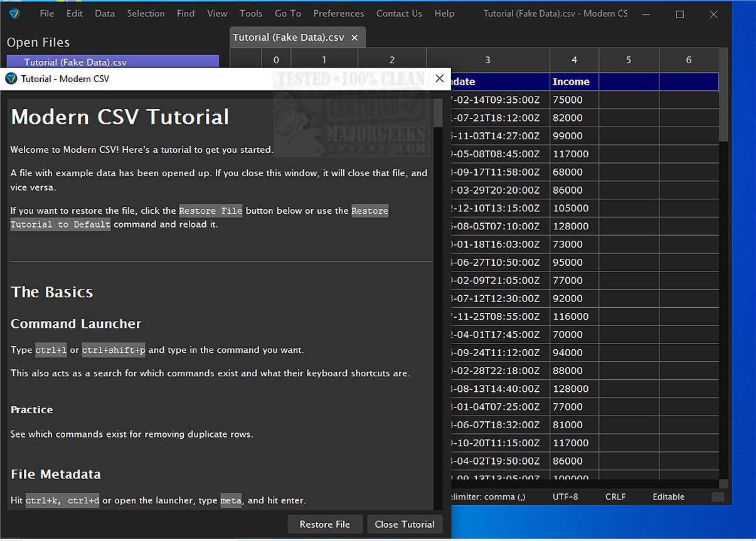
Task: Maximize the Modern CSV main window
Action: 679,14
